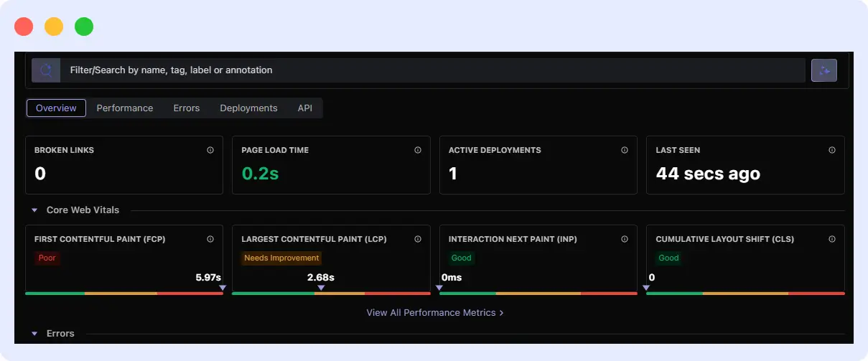Switch to the Performance tab
868x361 pixels.
coord(125,108)
